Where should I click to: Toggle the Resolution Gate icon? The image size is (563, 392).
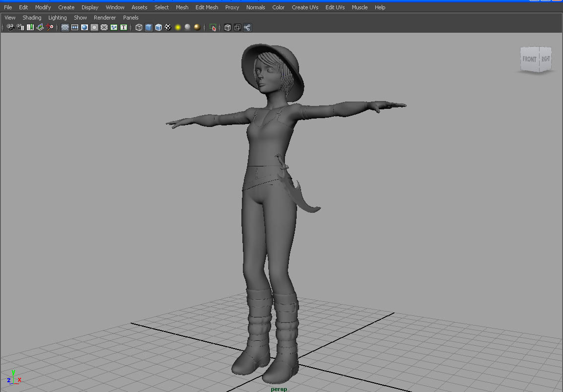(x=85, y=28)
